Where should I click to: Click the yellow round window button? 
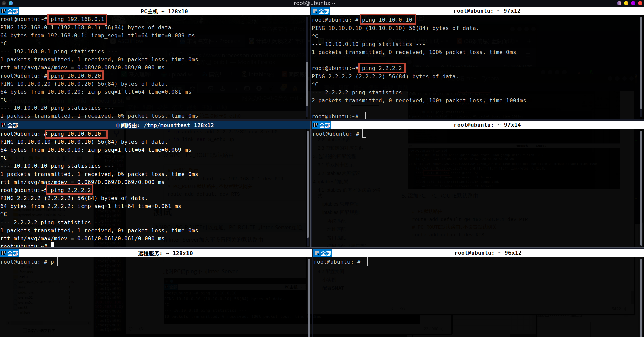[626, 3]
